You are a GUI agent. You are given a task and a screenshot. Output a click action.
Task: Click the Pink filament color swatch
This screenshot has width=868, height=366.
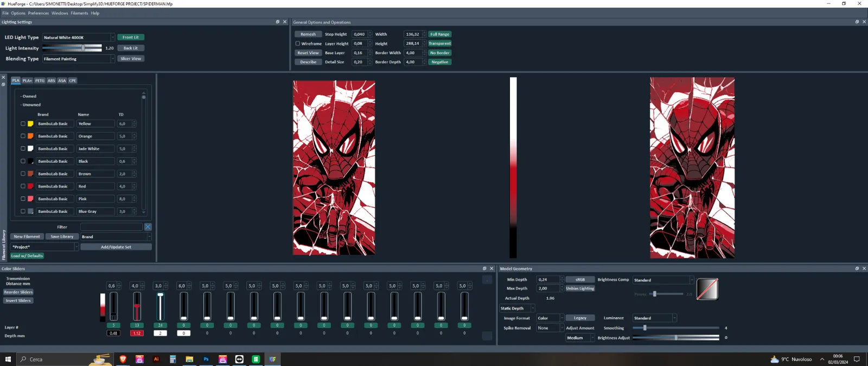[x=30, y=198]
